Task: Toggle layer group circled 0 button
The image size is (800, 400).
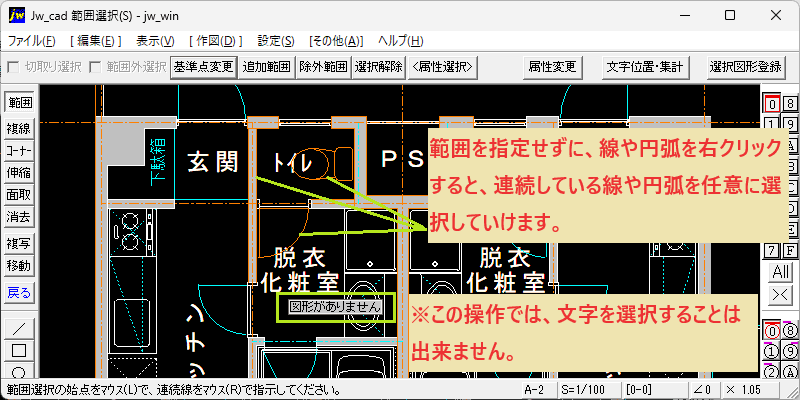Action: click(773, 332)
